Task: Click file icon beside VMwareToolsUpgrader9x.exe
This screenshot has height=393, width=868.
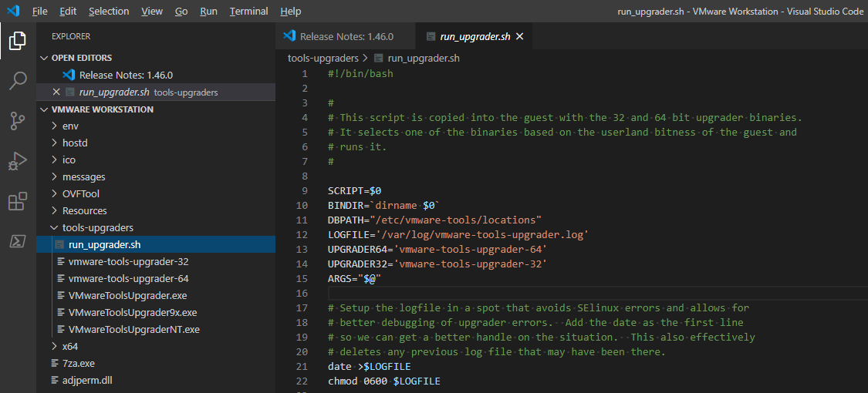Action: 60,312
